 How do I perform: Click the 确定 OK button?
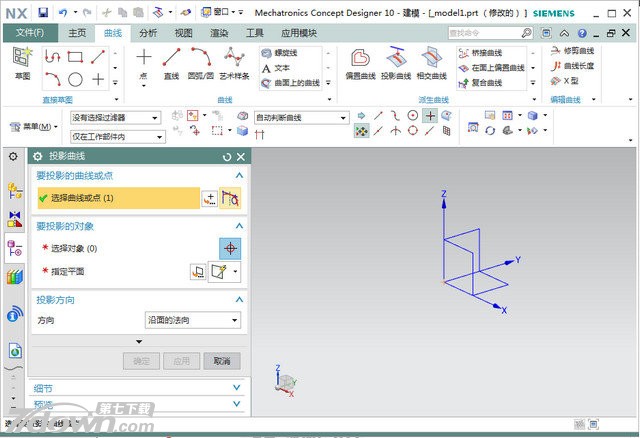[141, 361]
